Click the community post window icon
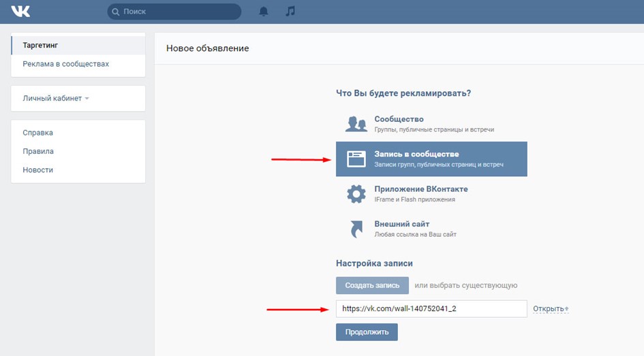The height and width of the screenshot is (356, 644). [356, 159]
